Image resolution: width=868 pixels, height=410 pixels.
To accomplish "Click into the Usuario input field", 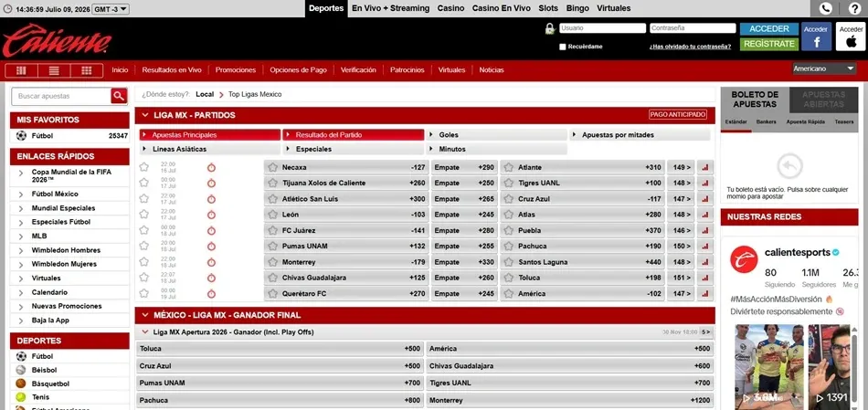I will [x=602, y=28].
